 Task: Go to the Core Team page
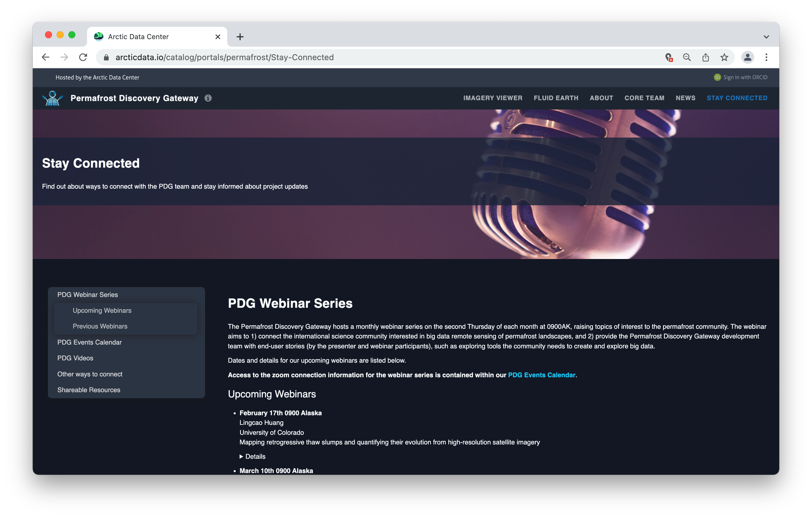coord(644,98)
